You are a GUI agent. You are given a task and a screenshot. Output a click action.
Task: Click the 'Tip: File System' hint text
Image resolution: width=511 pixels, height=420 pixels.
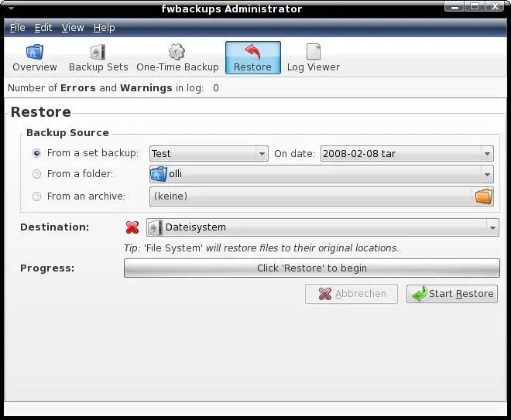click(x=261, y=248)
